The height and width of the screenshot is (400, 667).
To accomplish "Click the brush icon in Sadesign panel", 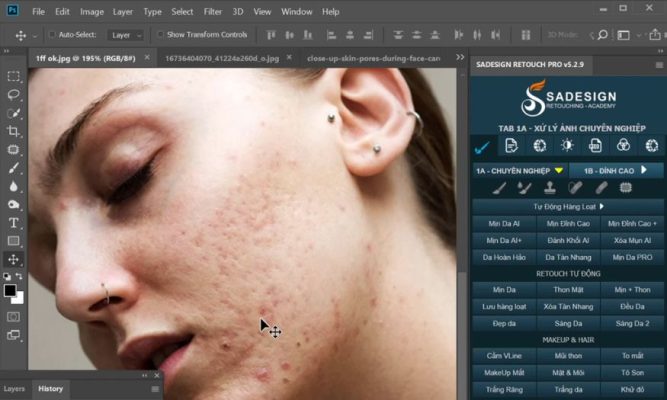I will click(497, 188).
